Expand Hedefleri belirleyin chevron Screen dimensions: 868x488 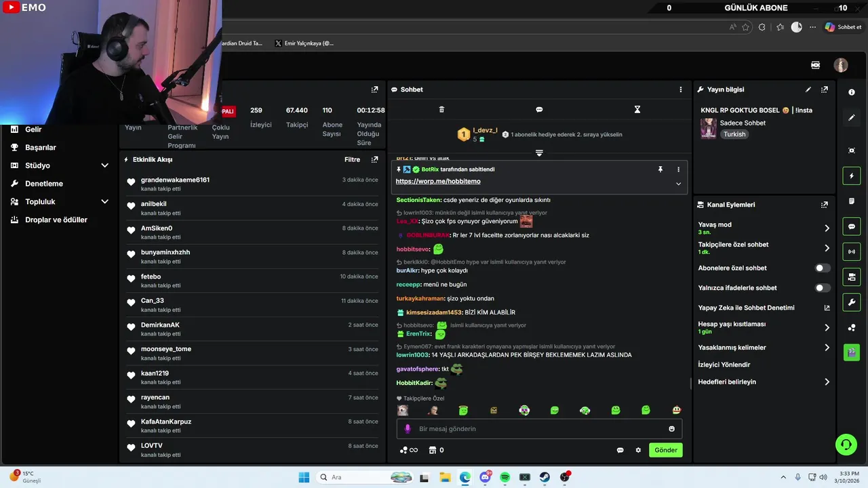tap(827, 382)
